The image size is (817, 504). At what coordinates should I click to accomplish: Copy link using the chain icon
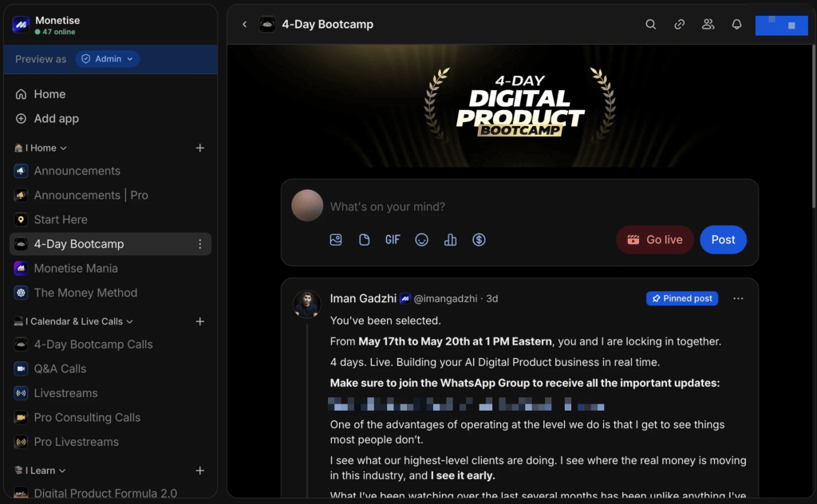[679, 25]
